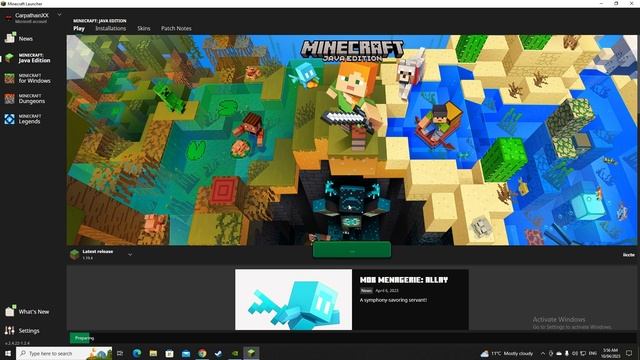The height and width of the screenshot is (360, 640).
Task: Focus the taskbar search box
Action: [x=64, y=353]
